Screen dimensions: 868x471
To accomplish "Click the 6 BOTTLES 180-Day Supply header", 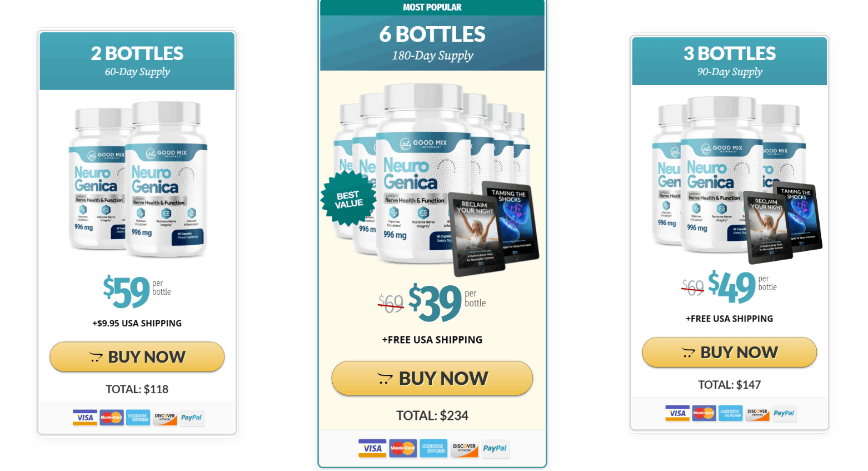I will (432, 43).
